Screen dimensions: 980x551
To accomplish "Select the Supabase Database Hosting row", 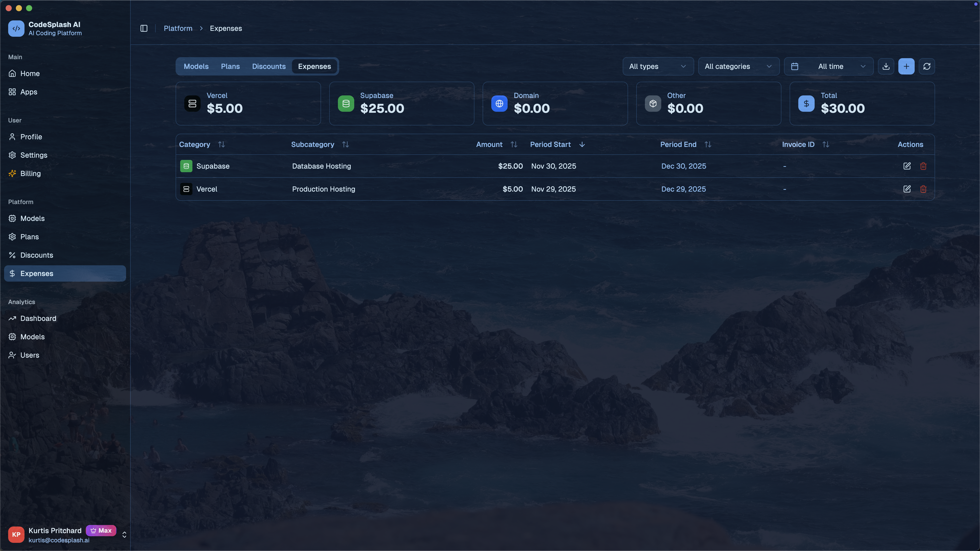I will point(419,166).
